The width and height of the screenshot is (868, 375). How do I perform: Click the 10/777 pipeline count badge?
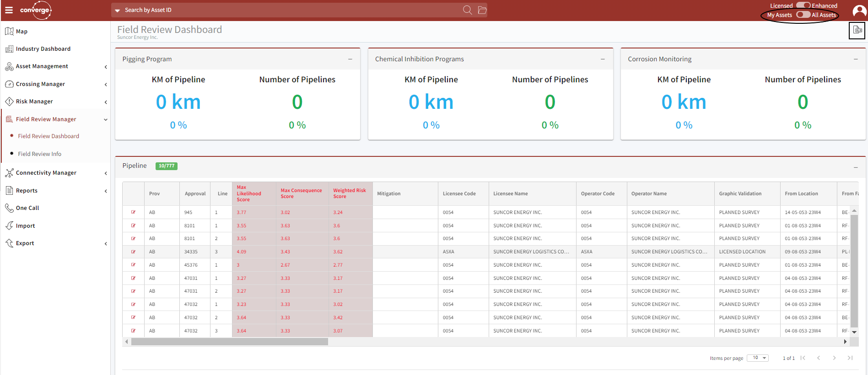click(x=167, y=166)
